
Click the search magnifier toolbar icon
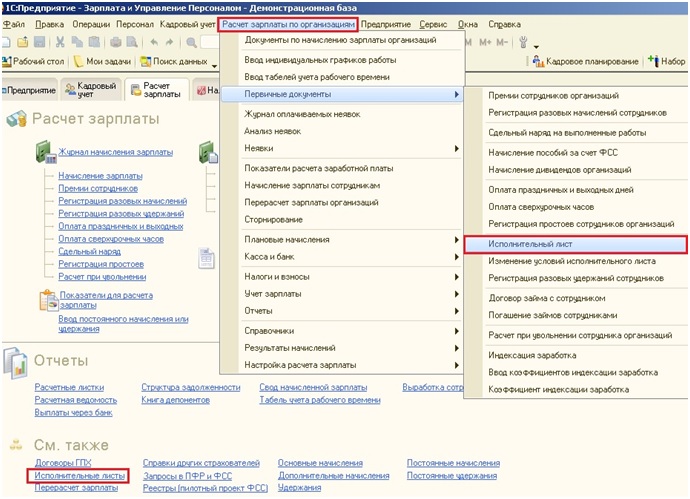[191, 42]
